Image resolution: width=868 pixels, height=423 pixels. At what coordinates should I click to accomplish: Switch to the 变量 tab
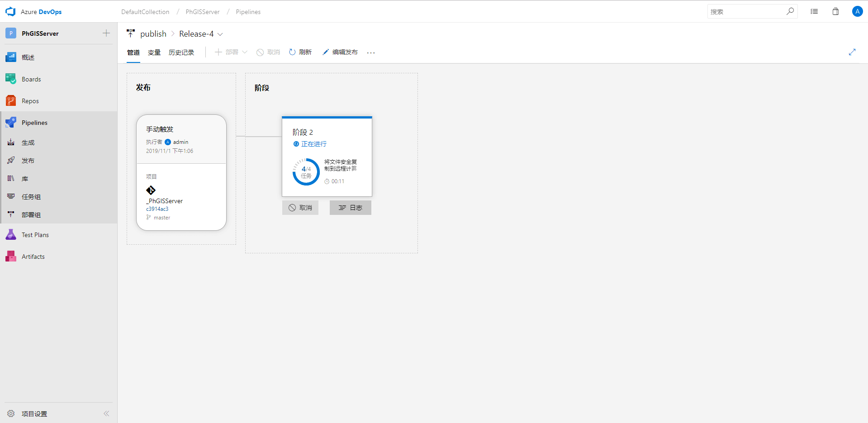click(x=154, y=52)
